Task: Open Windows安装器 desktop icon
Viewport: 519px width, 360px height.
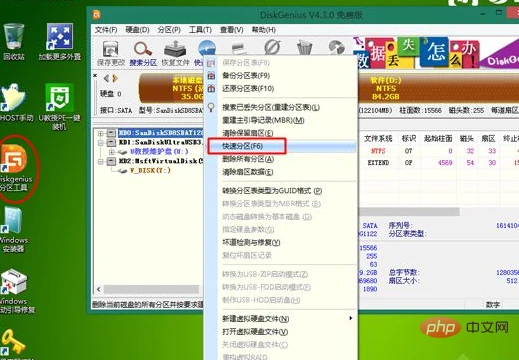Action: click(13, 230)
